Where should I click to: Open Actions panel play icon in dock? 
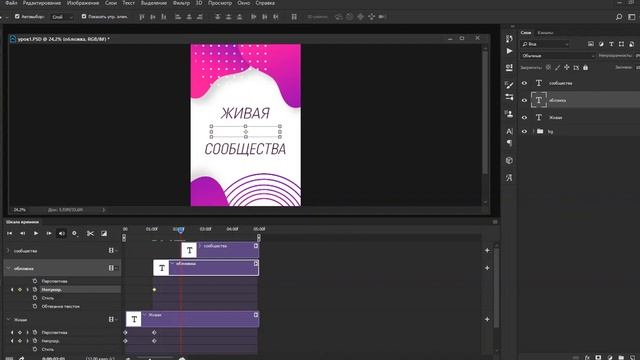click(509, 51)
